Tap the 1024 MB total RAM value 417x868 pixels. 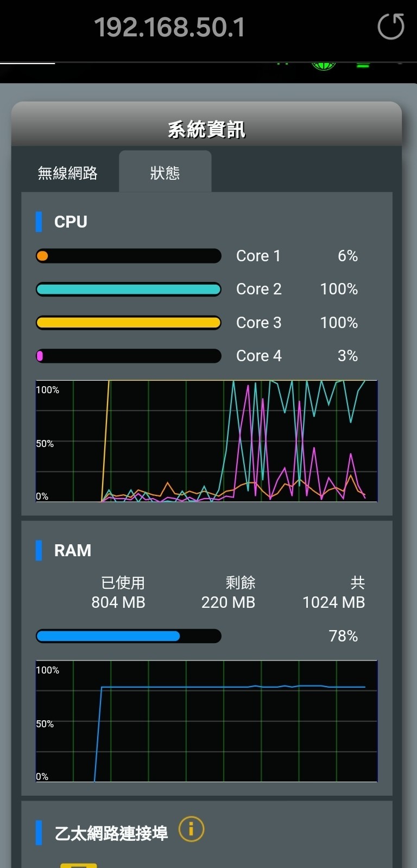click(x=333, y=602)
